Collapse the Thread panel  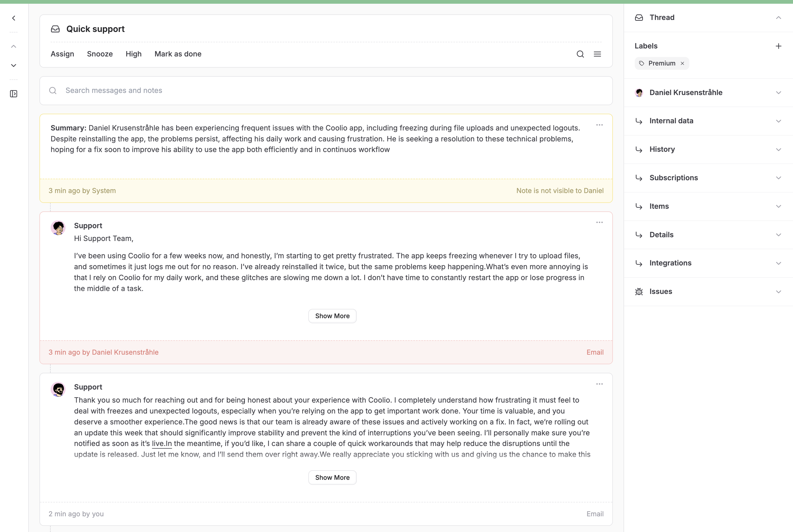click(x=778, y=18)
